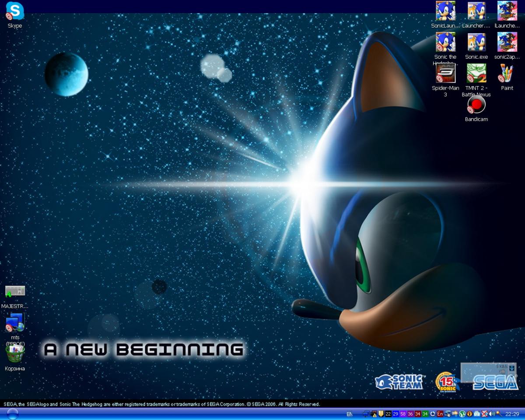
Task: Select the Sonic.exe desktop icon
Action: point(476,42)
